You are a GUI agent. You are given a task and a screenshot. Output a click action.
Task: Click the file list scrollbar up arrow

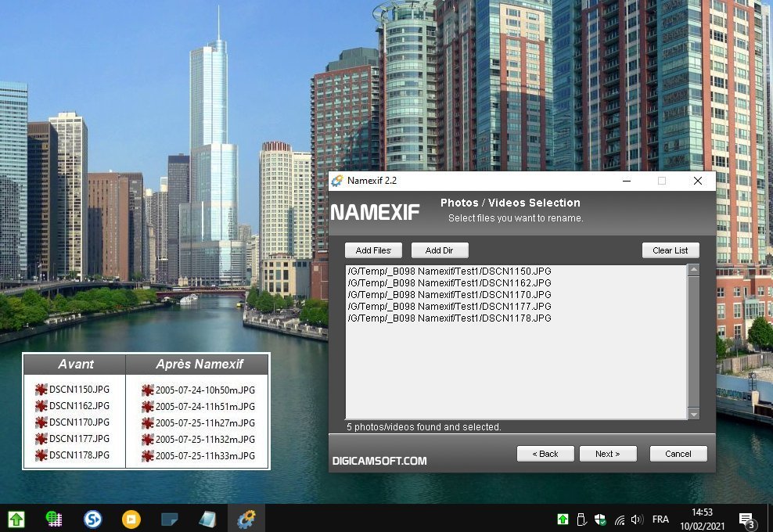point(694,270)
